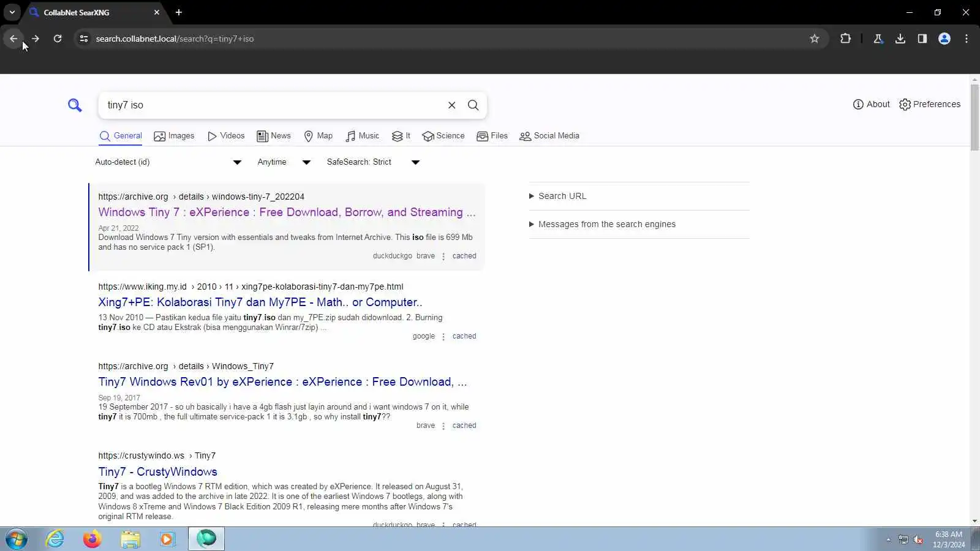Switch to Videos search tab
This screenshot has width=980, height=551.
click(x=226, y=136)
